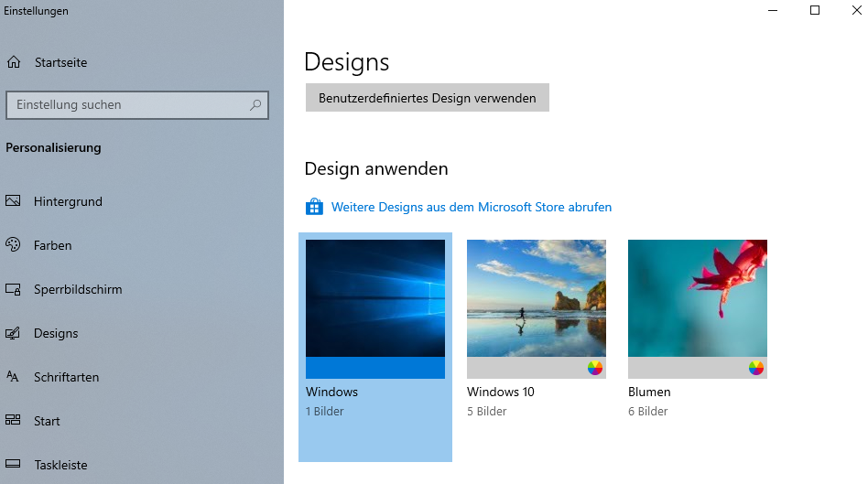Image resolution: width=868 pixels, height=484 pixels.
Task: Close the Einstellungen window
Action: click(x=856, y=10)
